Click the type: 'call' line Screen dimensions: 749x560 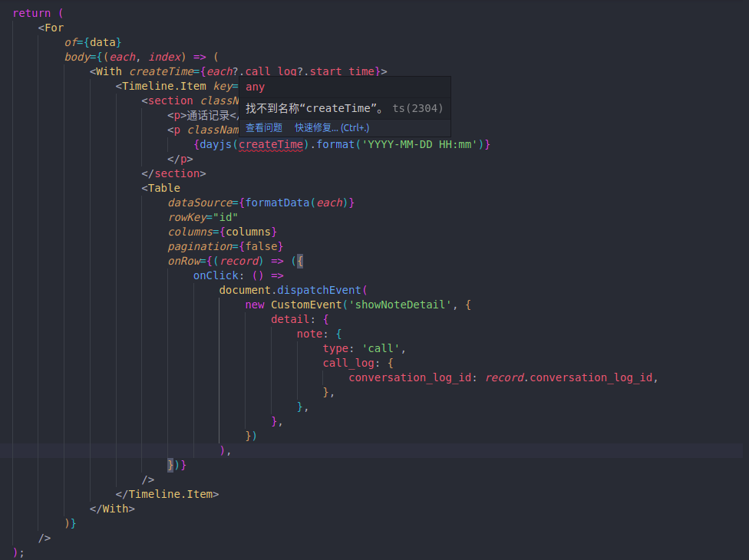pos(364,348)
